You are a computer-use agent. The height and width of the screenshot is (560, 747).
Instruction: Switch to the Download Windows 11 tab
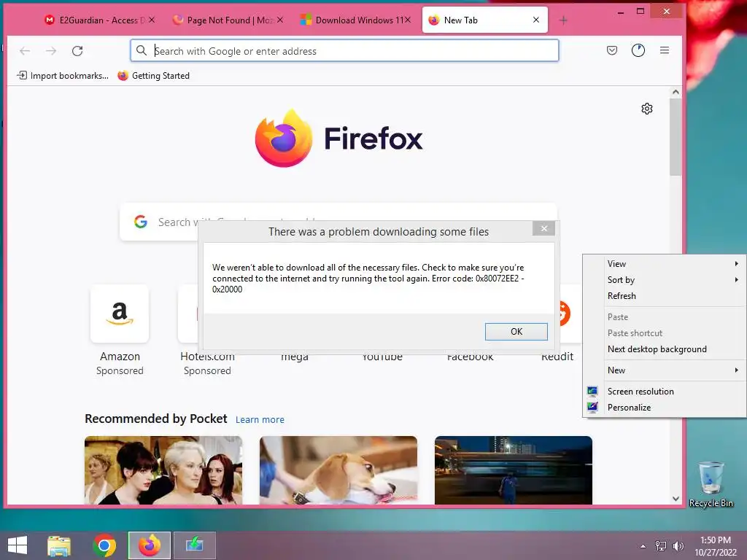click(355, 20)
